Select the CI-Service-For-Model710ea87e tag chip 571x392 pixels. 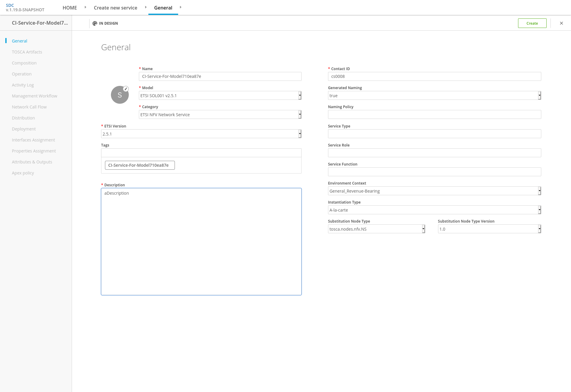point(140,165)
